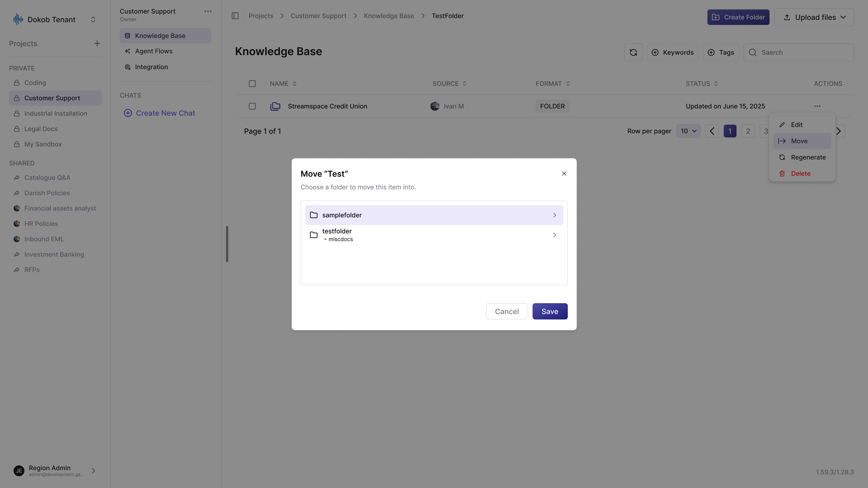Click the Integration gear icon

point(127,67)
